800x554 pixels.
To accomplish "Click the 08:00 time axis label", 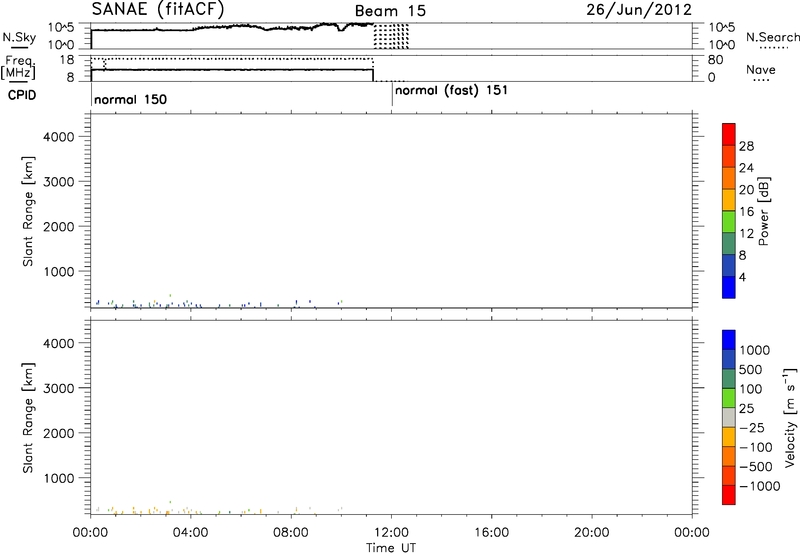I will [x=291, y=533].
